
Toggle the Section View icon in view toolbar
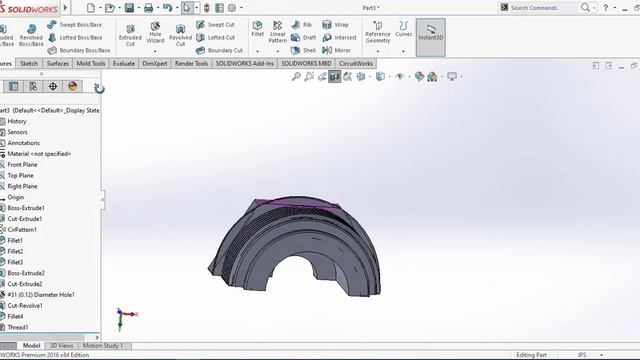point(335,76)
